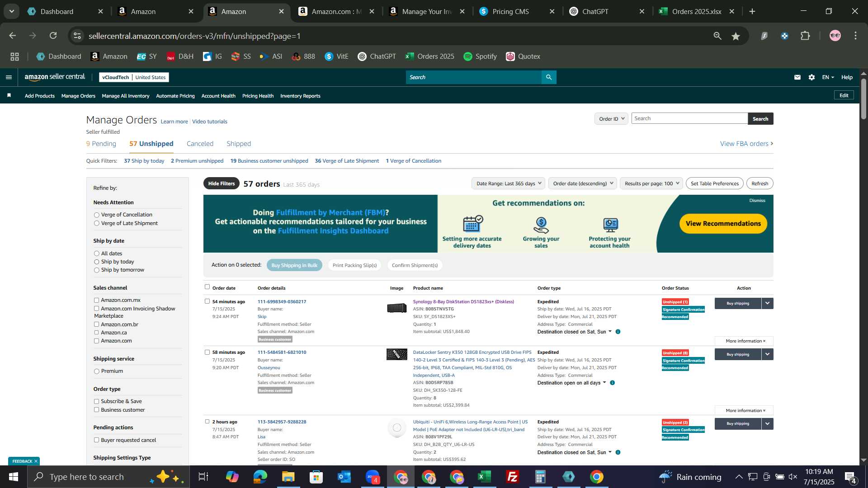Image resolution: width=868 pixels, height=488 pixels.
Task: Open the Date Range Last 365 days dropdown
Action: click(508, 183)
